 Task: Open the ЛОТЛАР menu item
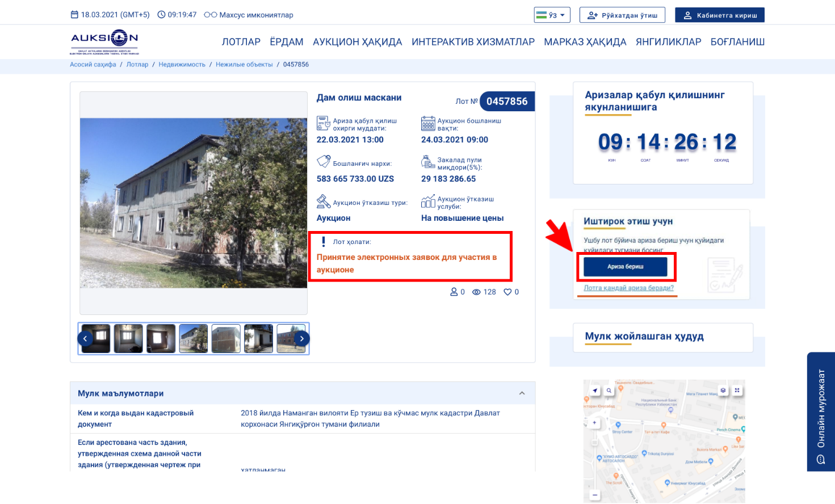[241, 42]
